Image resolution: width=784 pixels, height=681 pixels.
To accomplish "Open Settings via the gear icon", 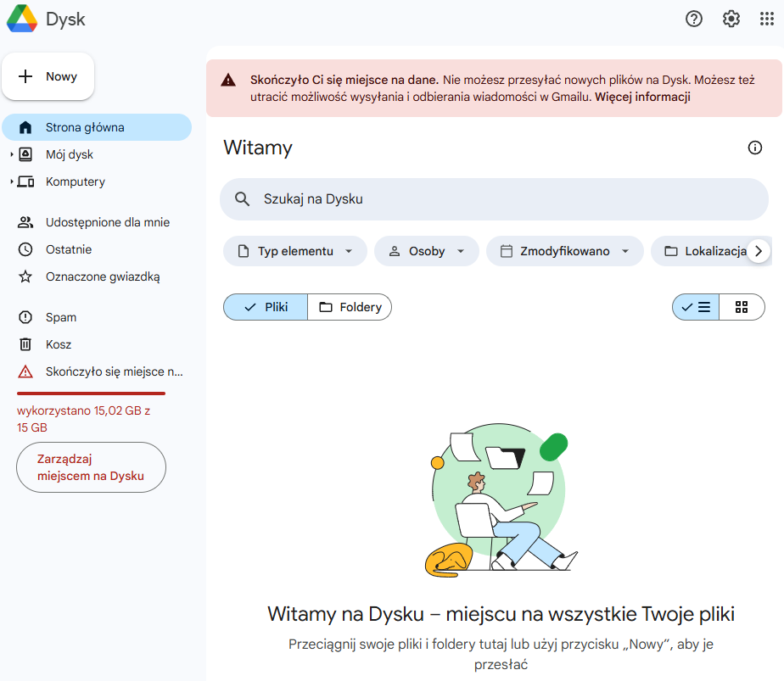I will (731, 19).
